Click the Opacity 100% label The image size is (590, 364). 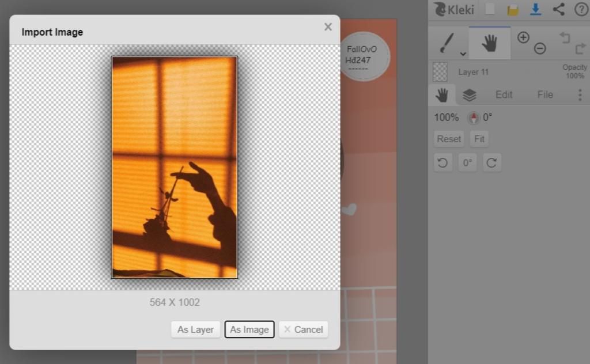point(574,71)
